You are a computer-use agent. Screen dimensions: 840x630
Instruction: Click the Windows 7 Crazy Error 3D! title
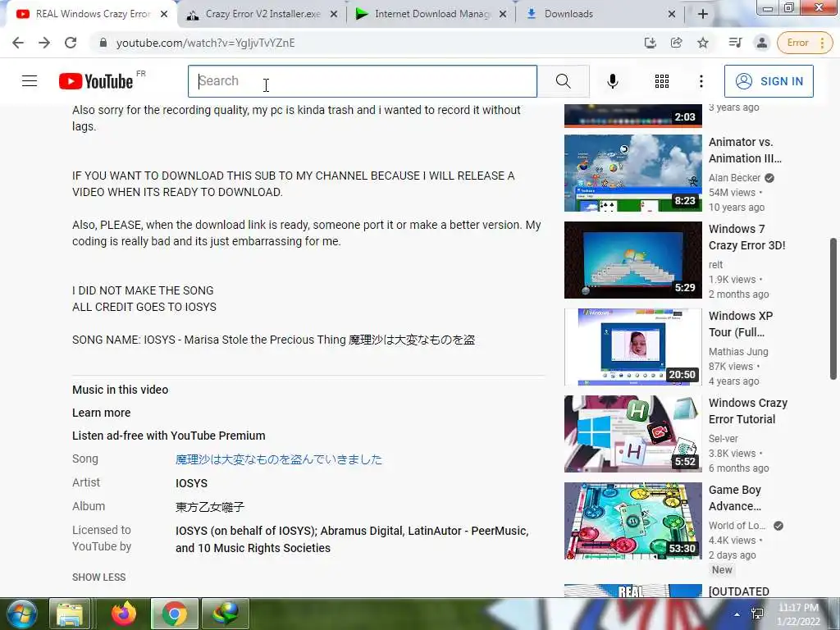pyautogui.click(x=746, y=237)
